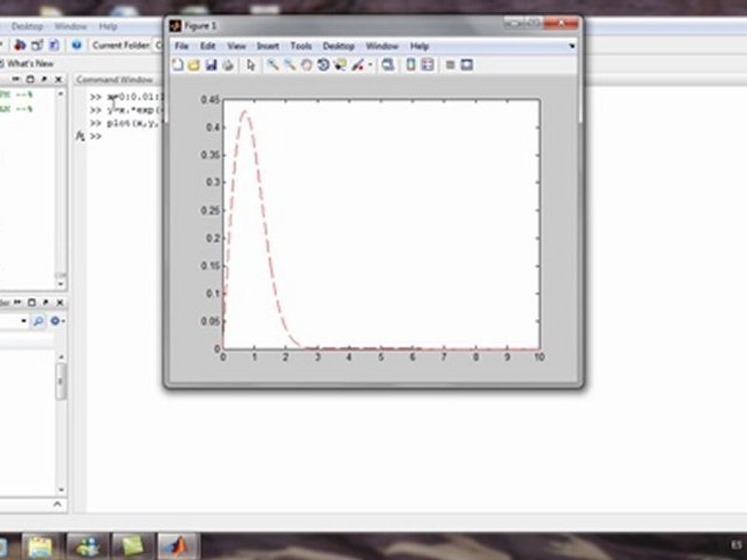
Task: Close the Current Folder panel
Action: (x=60, y=303)
